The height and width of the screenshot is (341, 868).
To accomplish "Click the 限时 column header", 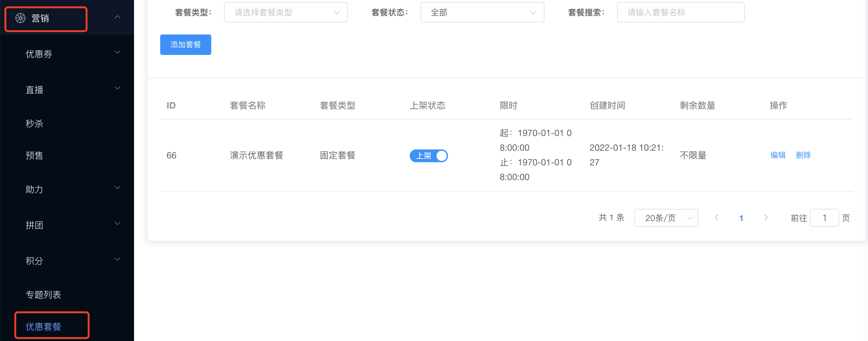I will 508,106.
